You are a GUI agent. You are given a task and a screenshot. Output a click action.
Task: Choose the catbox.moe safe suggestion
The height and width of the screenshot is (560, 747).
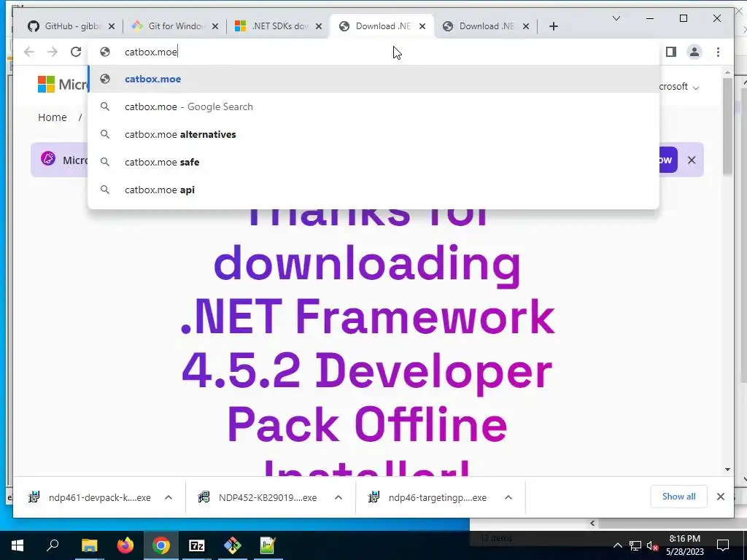[x=373, y=162]
